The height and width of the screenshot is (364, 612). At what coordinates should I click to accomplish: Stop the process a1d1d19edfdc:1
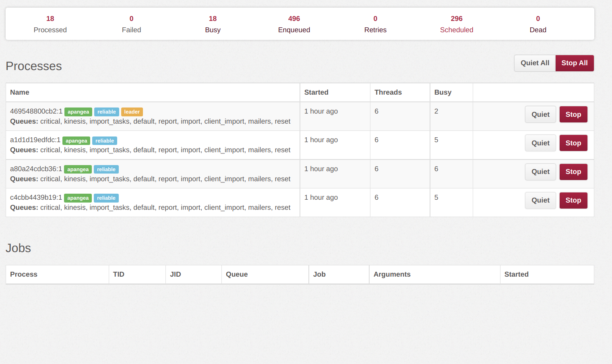pyautogui.click(x=573, y=143)
